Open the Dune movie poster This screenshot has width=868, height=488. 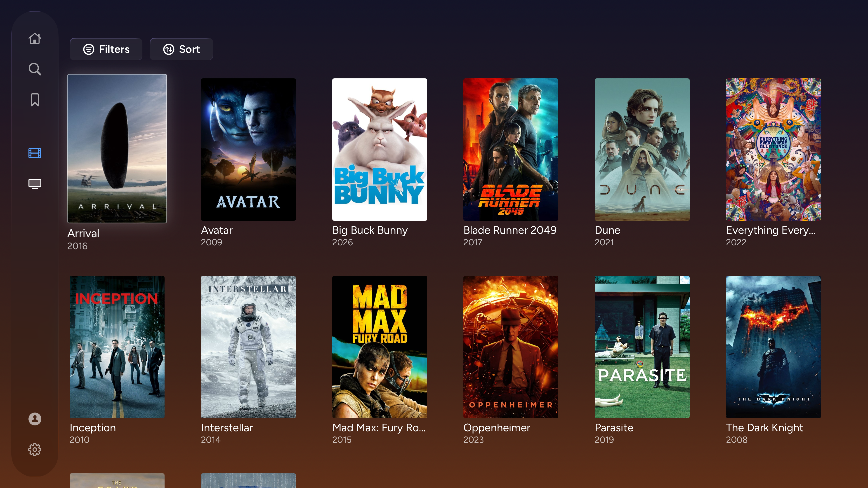point(642,150)
